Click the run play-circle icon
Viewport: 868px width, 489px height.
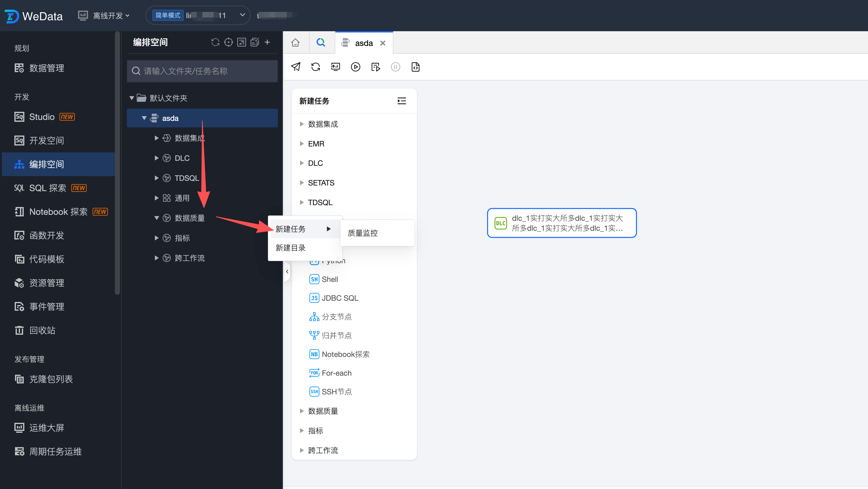(x=355, y=67)
